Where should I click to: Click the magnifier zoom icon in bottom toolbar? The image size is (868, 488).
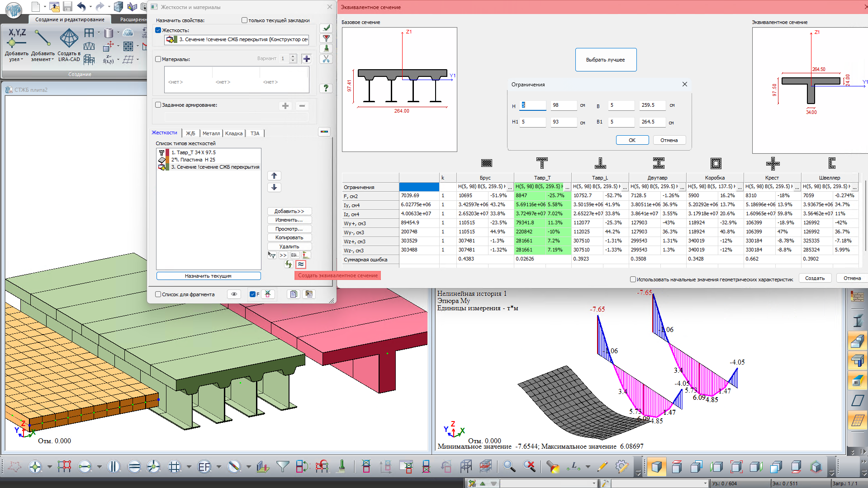pos(509,466)
